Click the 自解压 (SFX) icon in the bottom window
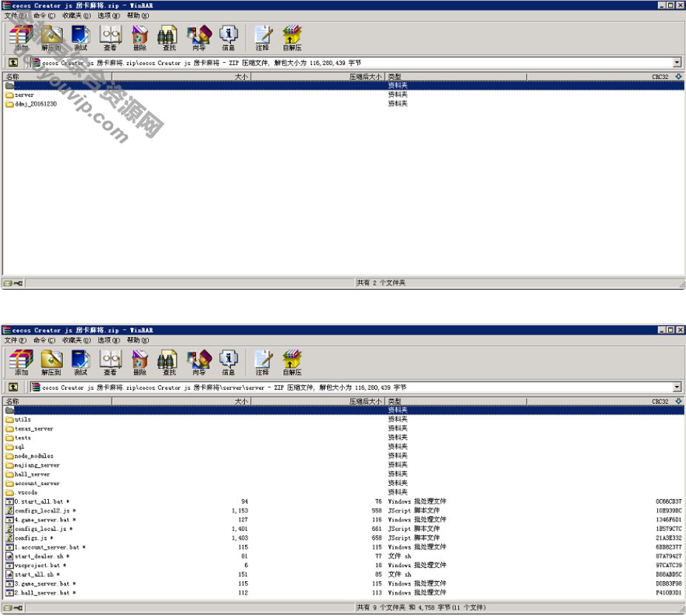The image size is (686, 616). (x=292, y=363)
